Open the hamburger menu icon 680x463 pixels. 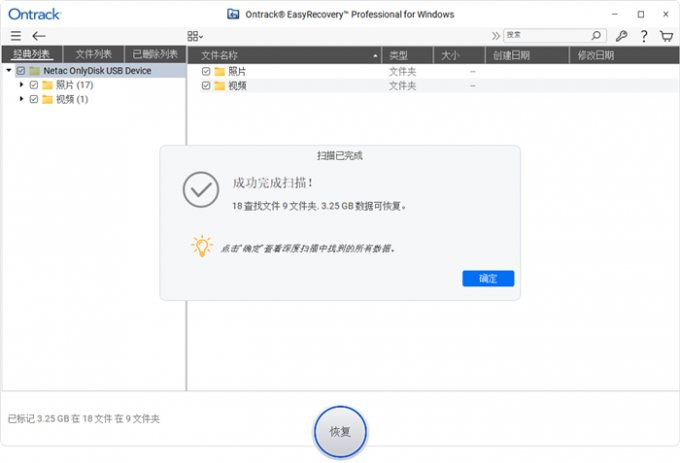click(x=16, y=36)
